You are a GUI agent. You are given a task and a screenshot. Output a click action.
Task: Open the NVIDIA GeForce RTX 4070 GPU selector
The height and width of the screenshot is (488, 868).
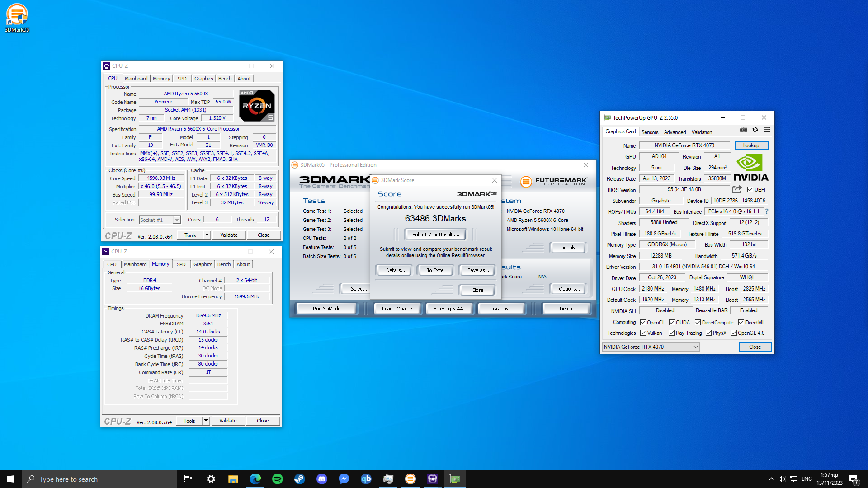tap(651, 347)
